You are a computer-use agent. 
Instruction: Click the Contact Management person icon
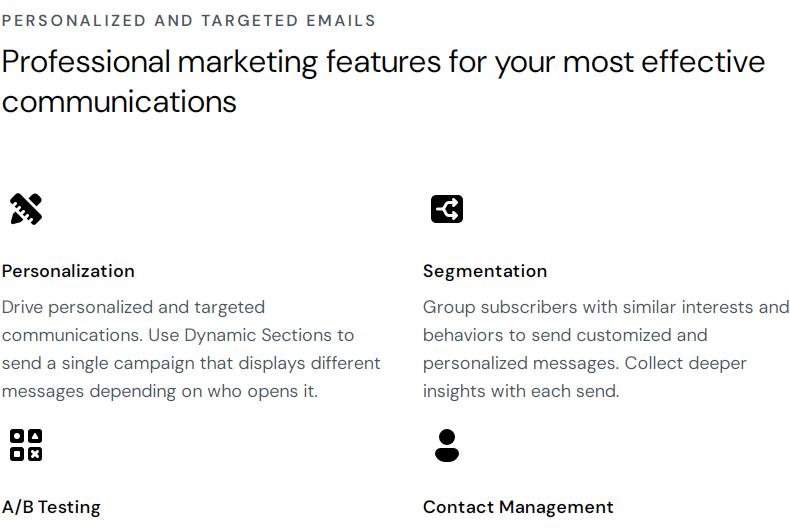click(447, 445)
